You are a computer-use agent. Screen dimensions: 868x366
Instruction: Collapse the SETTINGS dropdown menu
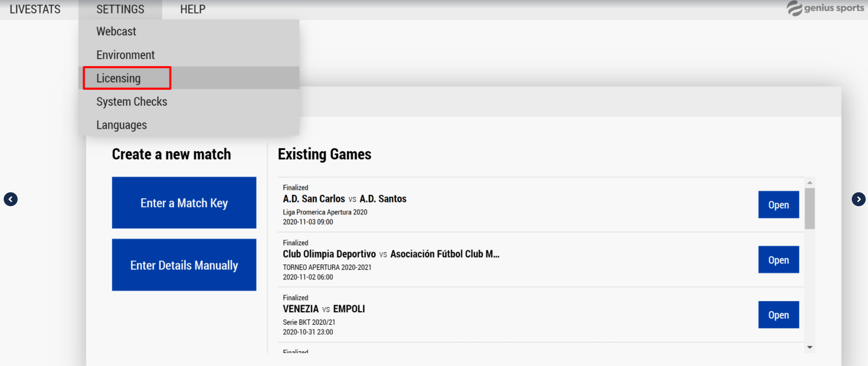(x=120, y=9)
